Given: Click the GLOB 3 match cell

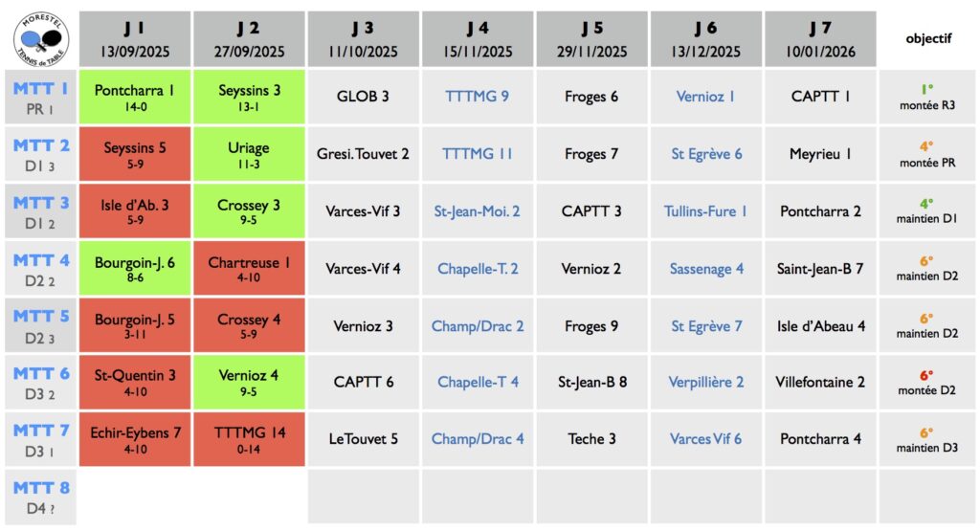Looking at the screenshot, I should tap(363, 96).
